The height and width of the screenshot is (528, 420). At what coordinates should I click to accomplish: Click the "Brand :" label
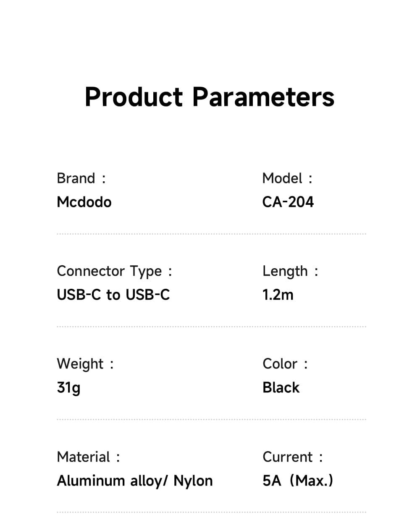coord(81,178)
